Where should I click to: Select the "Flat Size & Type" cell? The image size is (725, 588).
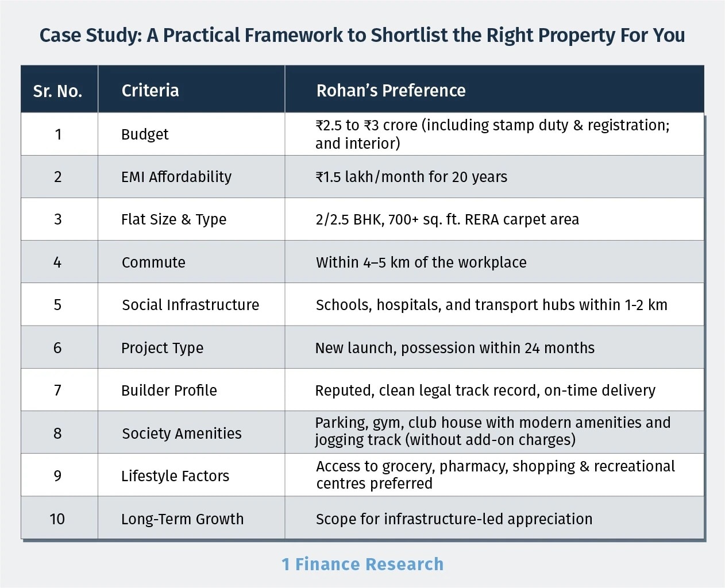173,219
